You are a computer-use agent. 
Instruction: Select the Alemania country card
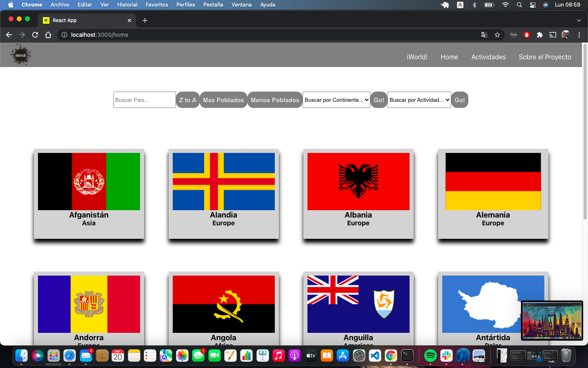493,195
